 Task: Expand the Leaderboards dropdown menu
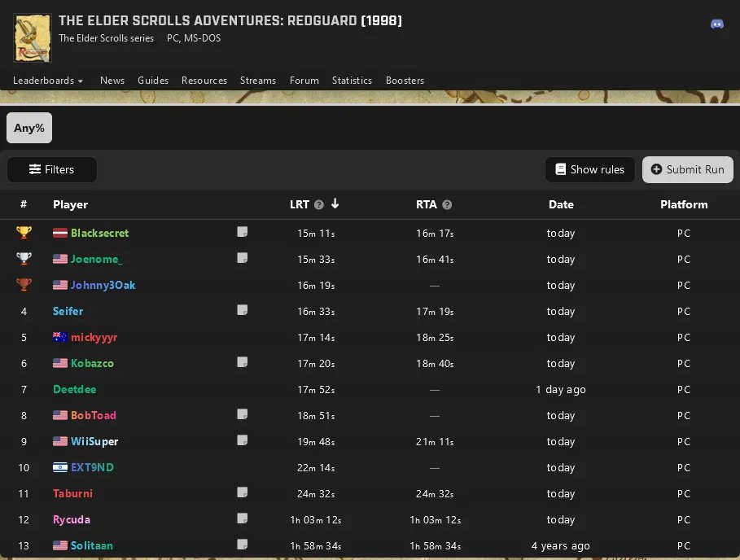(x=48, y=81)
